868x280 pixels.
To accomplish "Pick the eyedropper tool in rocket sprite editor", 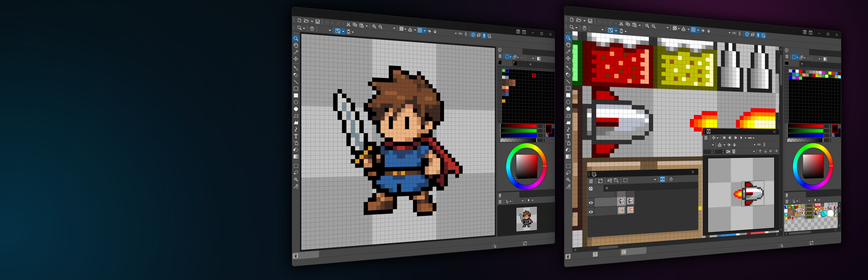I will tap(568, 51).
